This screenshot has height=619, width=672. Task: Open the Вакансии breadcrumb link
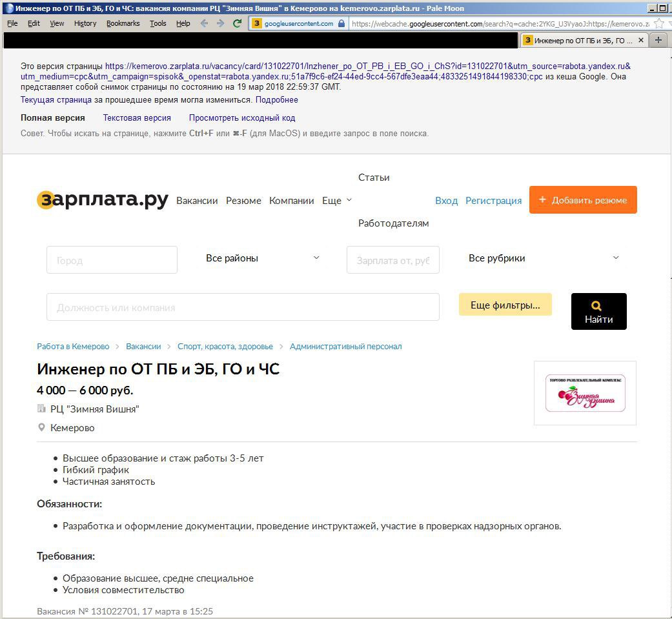click(x=143, y=347)
